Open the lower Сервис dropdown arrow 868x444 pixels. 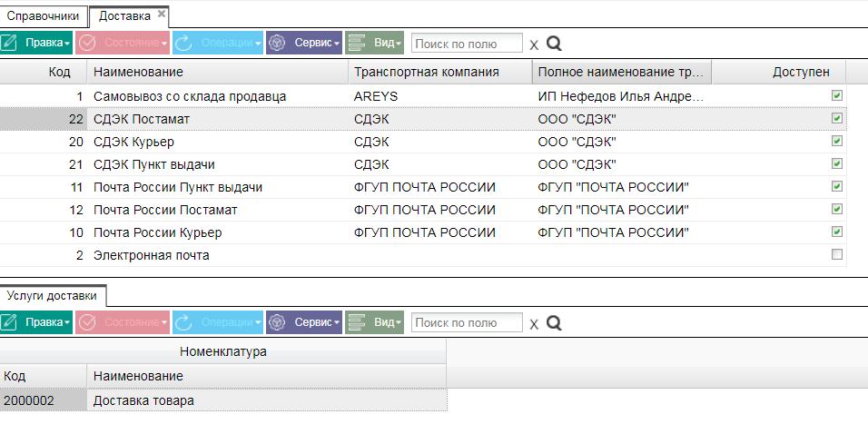pyautogui.click(x=337, y=322)
